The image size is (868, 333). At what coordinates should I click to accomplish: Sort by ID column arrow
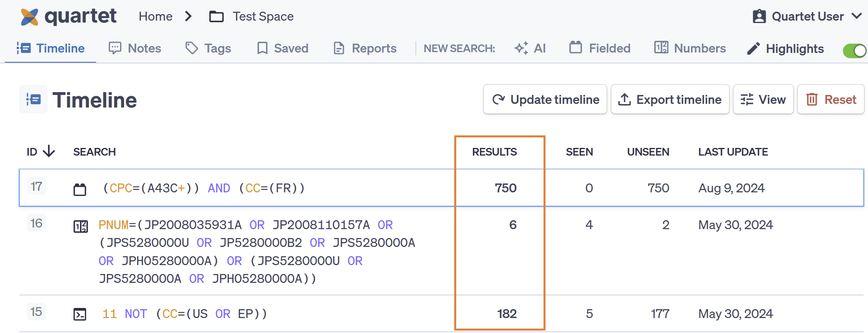tap(49, 152)
